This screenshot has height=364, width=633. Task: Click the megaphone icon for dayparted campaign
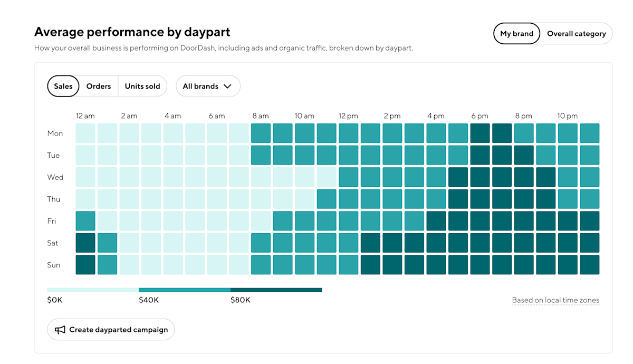60,330
